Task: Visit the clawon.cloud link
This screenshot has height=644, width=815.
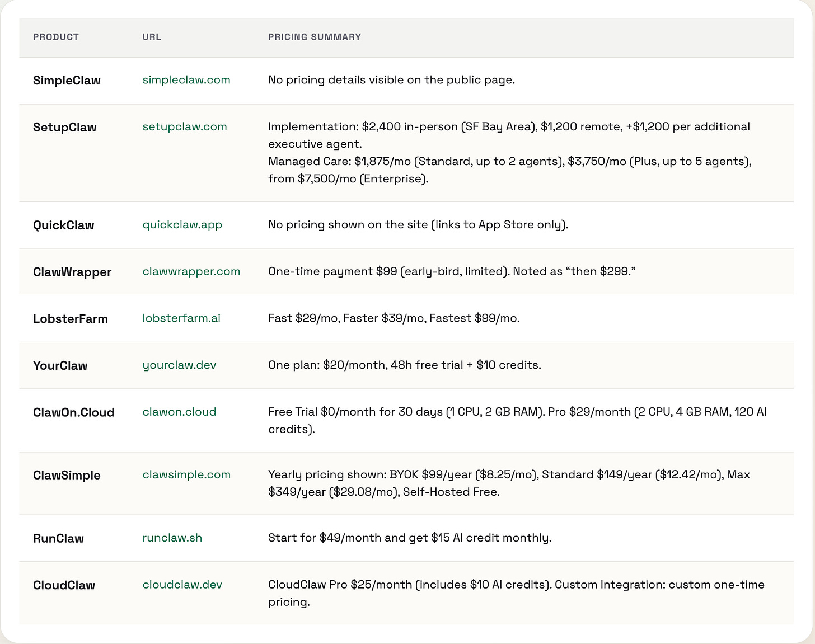Action: click(x=179, y=412)
